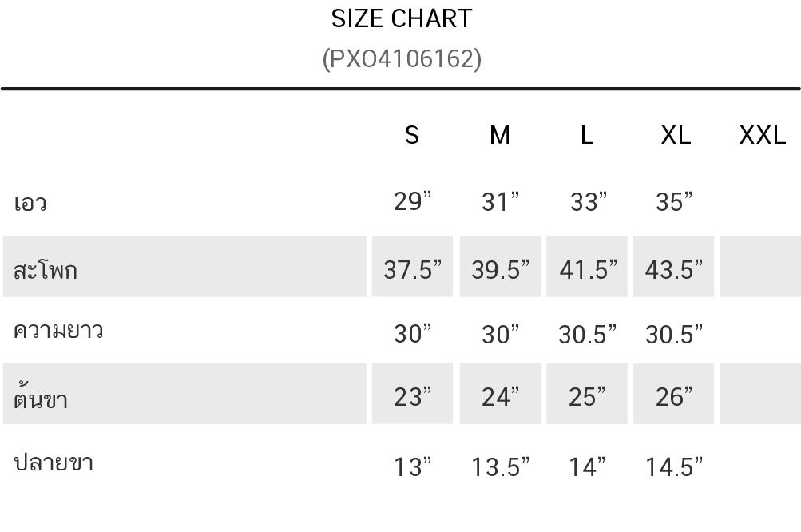Click the empty XXL cell in สะโพก row
The image size is (801, 532).
(x=760, y=267)
